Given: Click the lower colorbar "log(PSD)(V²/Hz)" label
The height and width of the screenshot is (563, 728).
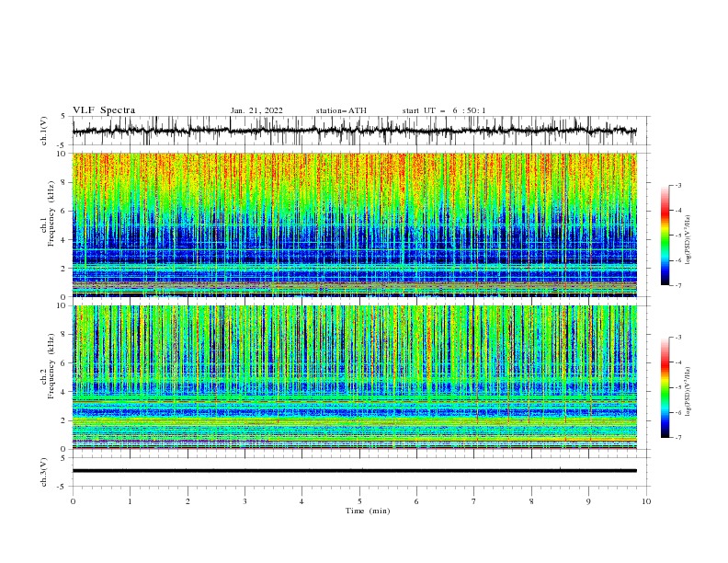Looking at the screenshot, I should (x=689, y=392).
